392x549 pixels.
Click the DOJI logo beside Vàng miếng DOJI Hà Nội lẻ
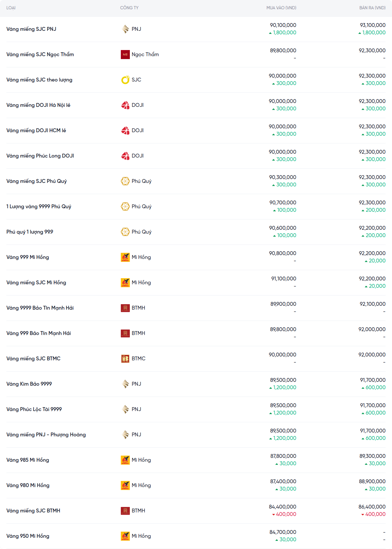[x=125, y=105]
